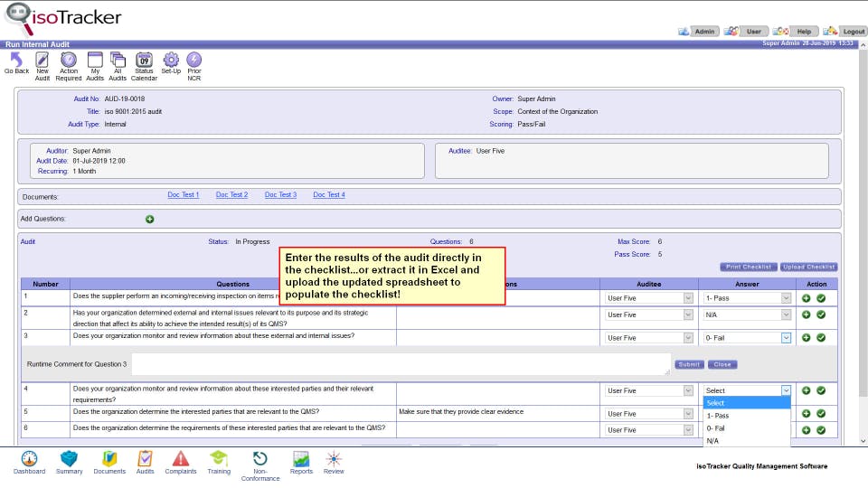Click into the Runtime Comment text field
The image size is (868, 488).
401,364
